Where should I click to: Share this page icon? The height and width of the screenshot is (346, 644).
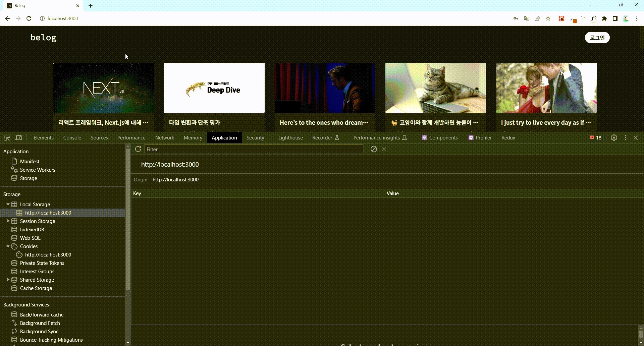[537, 18]
